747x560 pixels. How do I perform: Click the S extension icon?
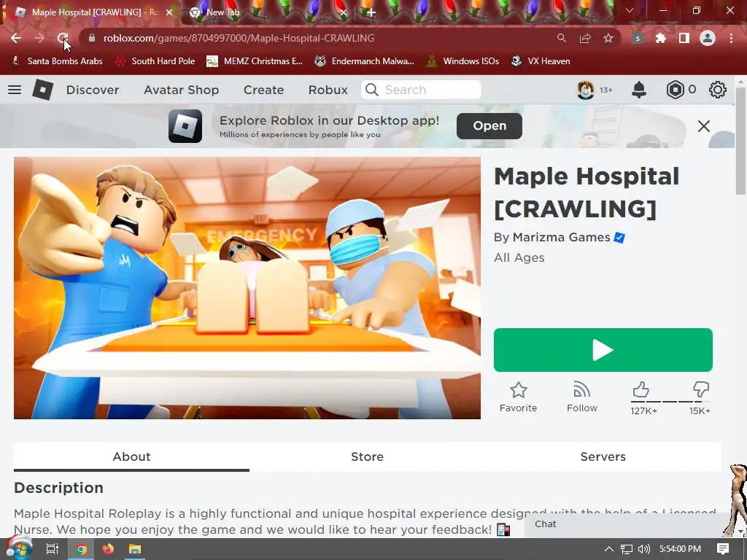tap(638, 38)
